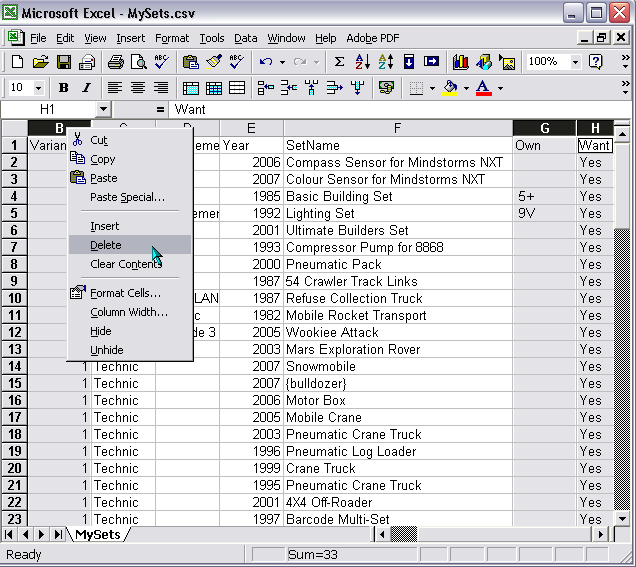
Task: Click the Paste clipboard icon in the toolbar
Action: (x=190, y=62)
